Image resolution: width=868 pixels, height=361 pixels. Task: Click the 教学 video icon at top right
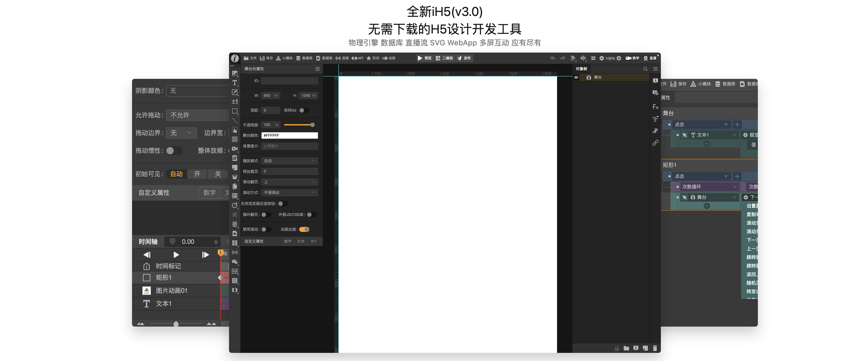tap(632, 58)
